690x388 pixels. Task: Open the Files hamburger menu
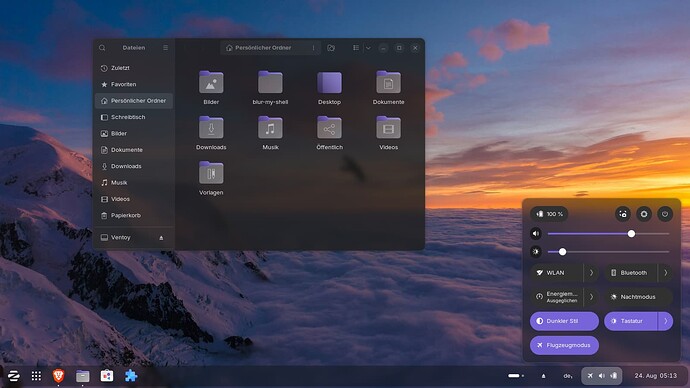click(x=165, y=48)
